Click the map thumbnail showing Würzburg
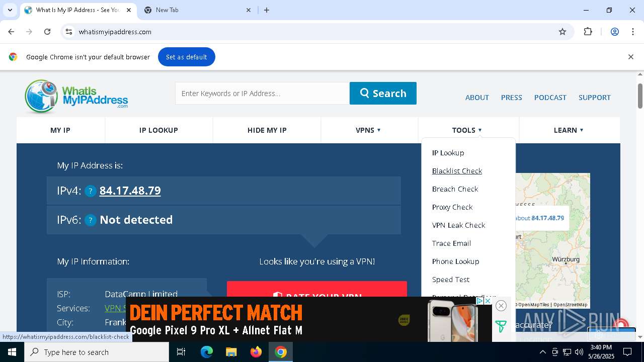 pyautogui.click(x=552, y=240)
